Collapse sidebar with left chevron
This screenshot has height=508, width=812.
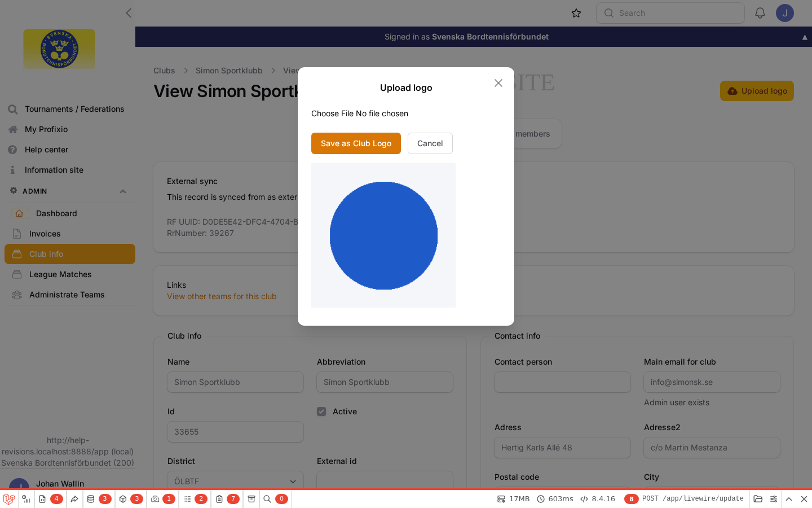tap(129, 13)
